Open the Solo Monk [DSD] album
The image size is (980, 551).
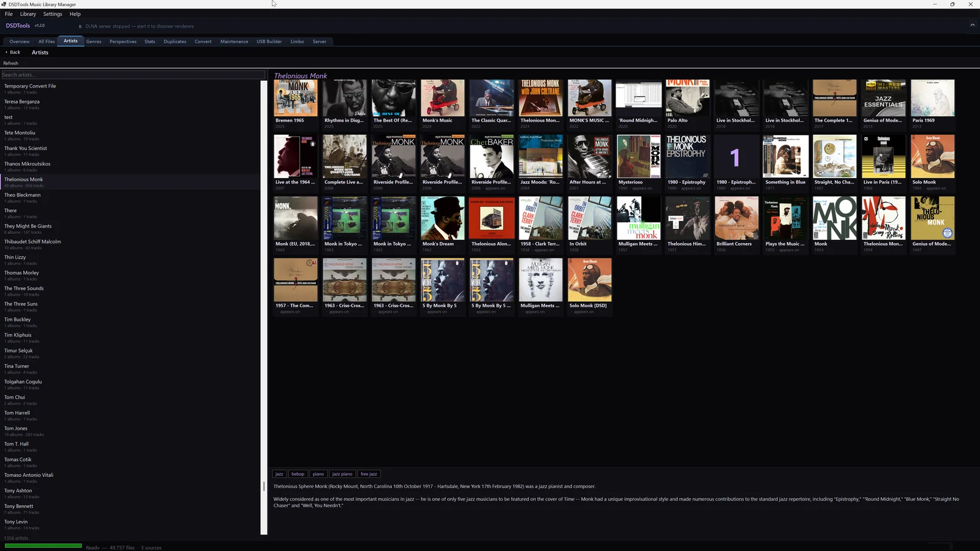590,287
